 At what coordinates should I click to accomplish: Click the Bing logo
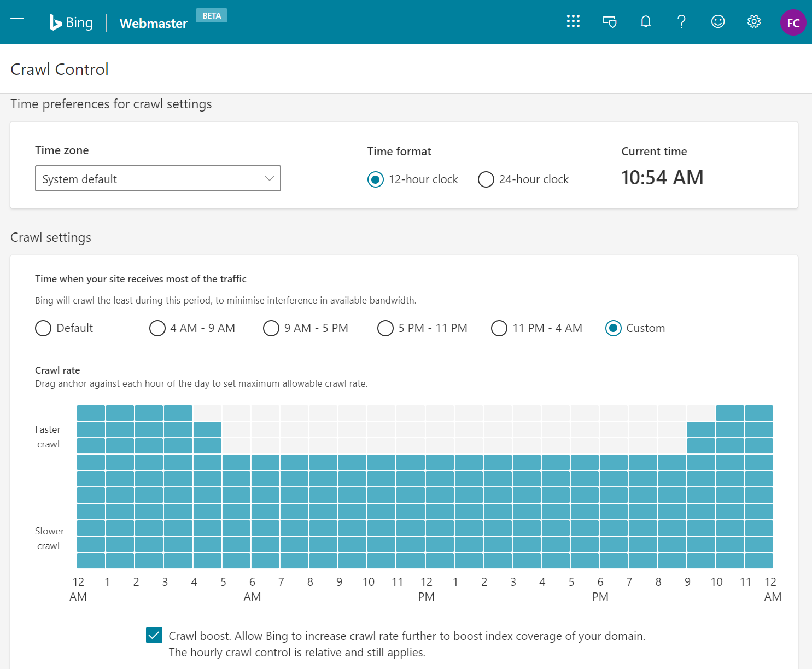pos(72,22)
